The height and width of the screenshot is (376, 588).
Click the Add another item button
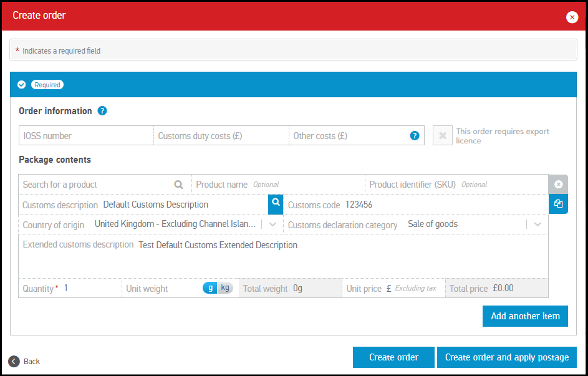[x=525, y=316]
